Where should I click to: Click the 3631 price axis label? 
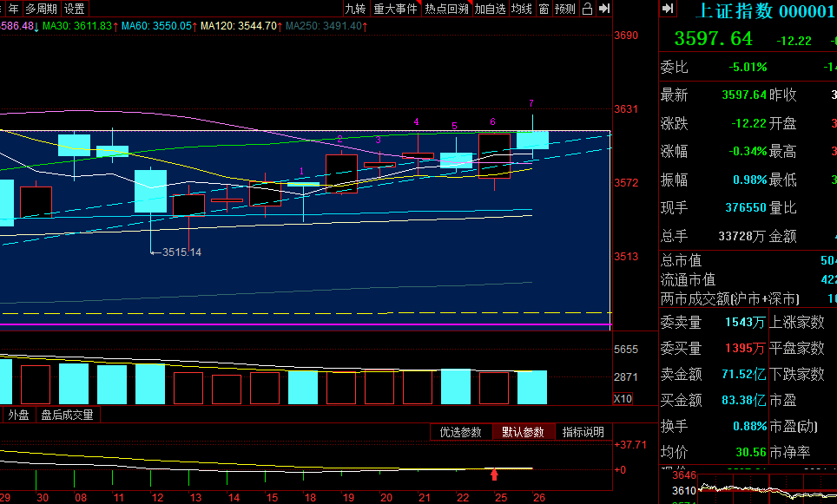tap(626, 108)
